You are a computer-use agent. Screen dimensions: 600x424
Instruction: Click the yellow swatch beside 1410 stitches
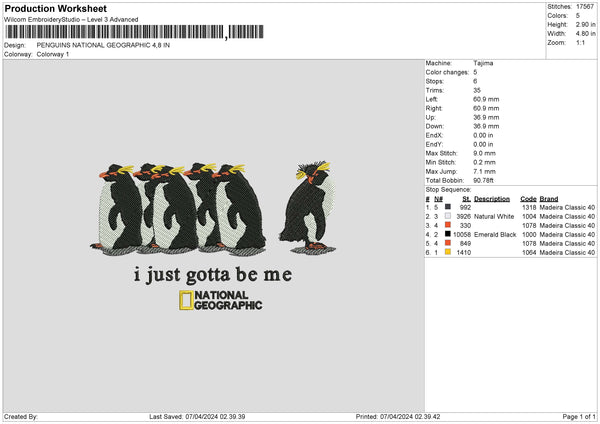click(x=448, y=252)
